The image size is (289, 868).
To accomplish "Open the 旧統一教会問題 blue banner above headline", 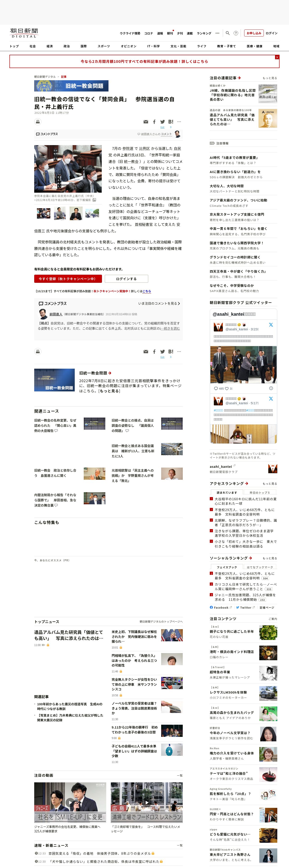I will tap(71, 86).
